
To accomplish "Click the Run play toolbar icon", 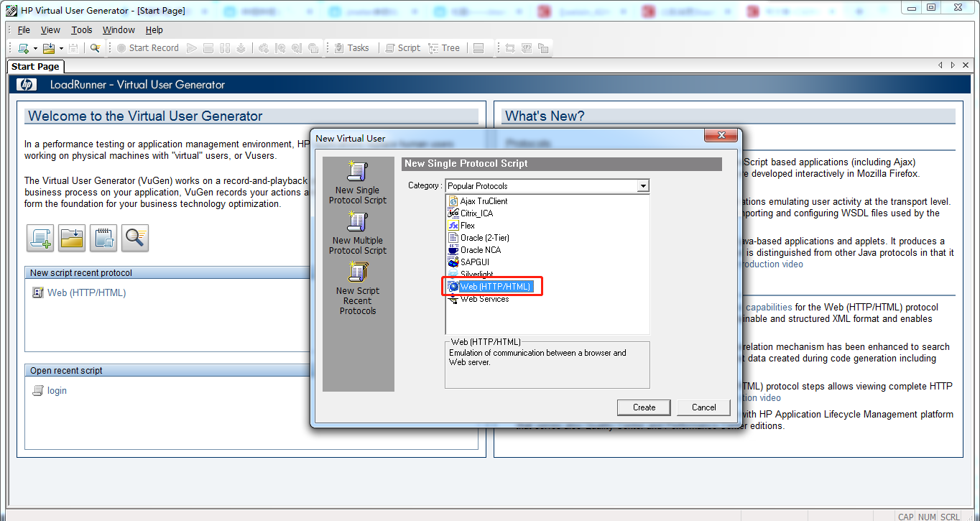I will (192, 48).
